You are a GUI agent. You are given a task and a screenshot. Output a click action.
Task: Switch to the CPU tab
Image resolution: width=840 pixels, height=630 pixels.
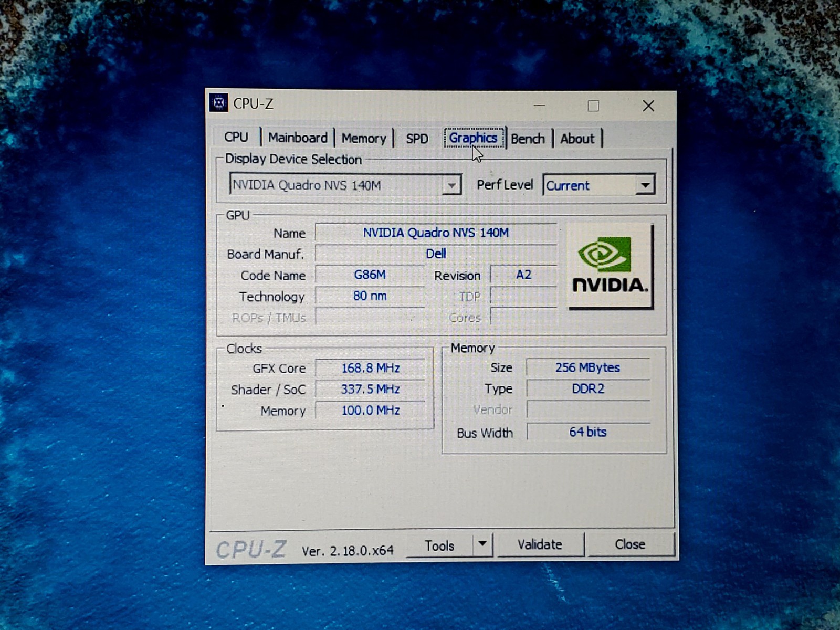coord(236,137)
